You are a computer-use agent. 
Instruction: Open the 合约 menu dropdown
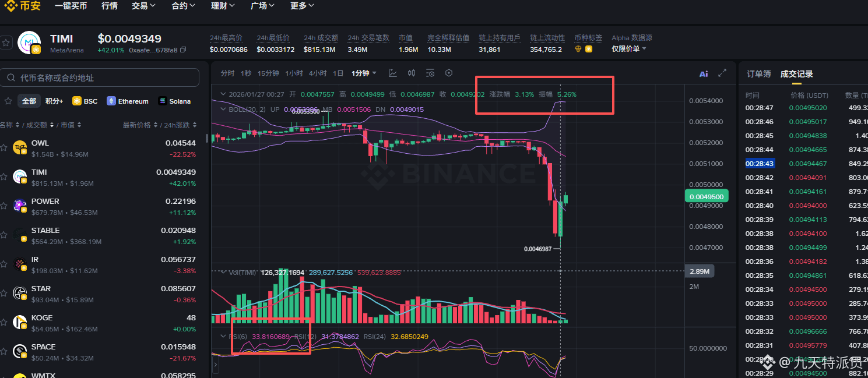(184, 6)
